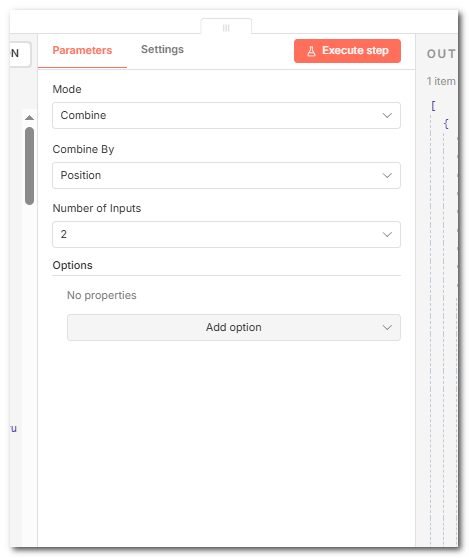Open the Number of Inputs dropdown
Viewport: 469px width, 558px height.
(x=226, y=235)
